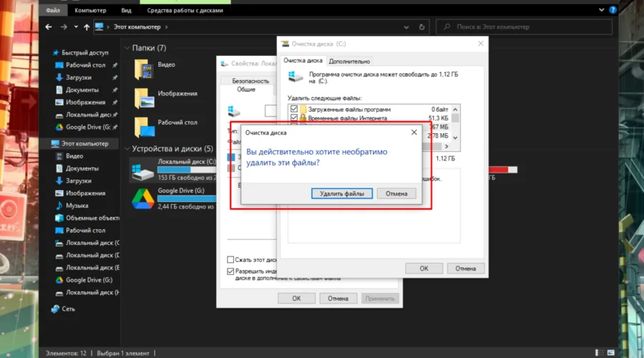
Task: Open the Видео folder icon
Action: (145, 69)
